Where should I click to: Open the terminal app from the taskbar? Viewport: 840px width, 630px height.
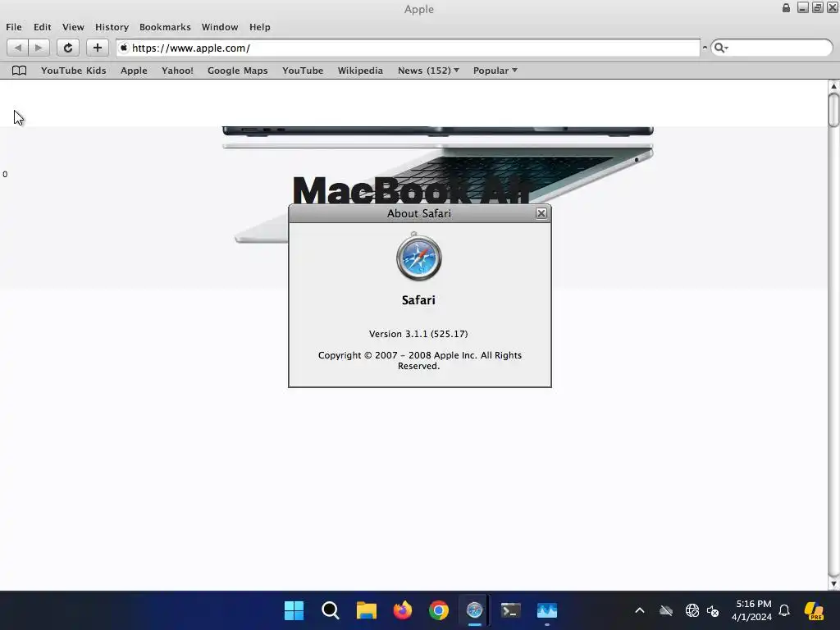point(510,610)
